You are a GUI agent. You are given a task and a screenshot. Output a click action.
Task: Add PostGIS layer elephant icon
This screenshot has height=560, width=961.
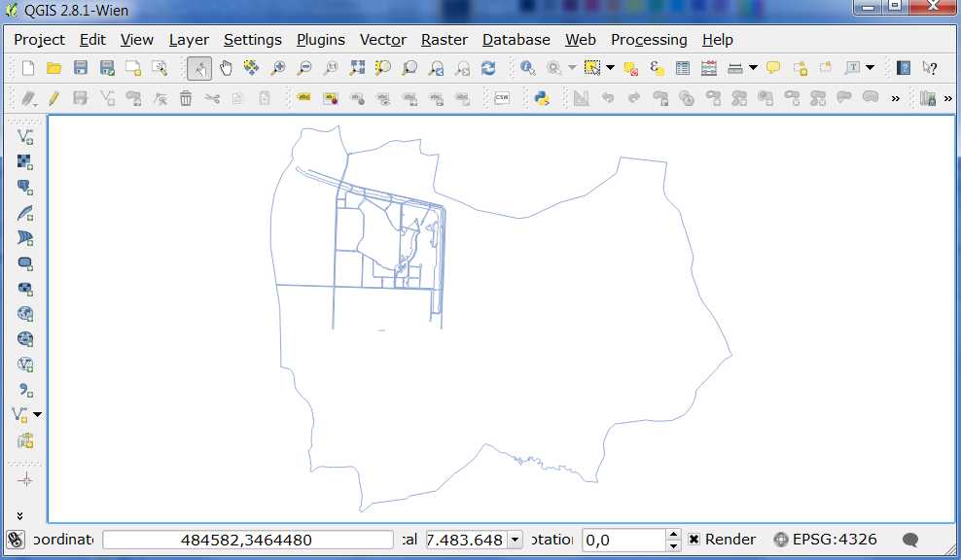point(25,187)
